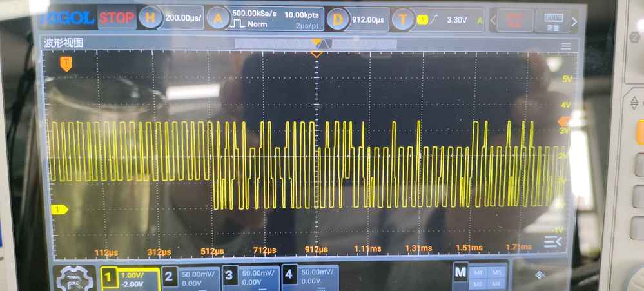Tap channel 1 scale 1.00V/ label
The image size is (644, 291).
(132, 275)
